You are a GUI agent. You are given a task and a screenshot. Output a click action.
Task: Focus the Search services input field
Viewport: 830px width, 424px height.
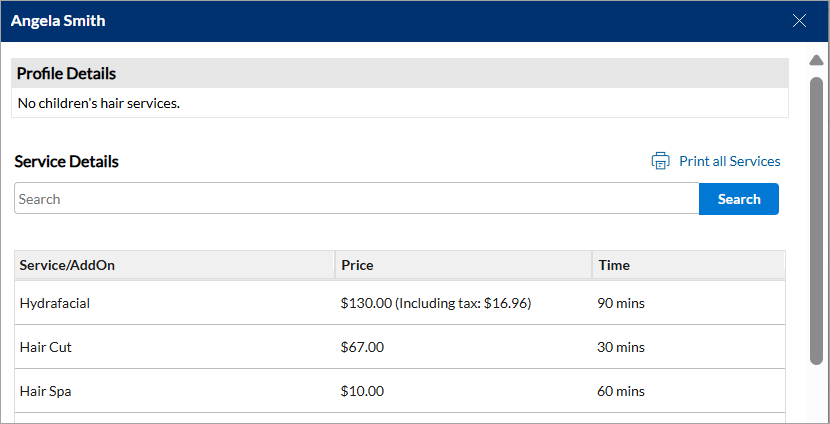click(357, 199)
